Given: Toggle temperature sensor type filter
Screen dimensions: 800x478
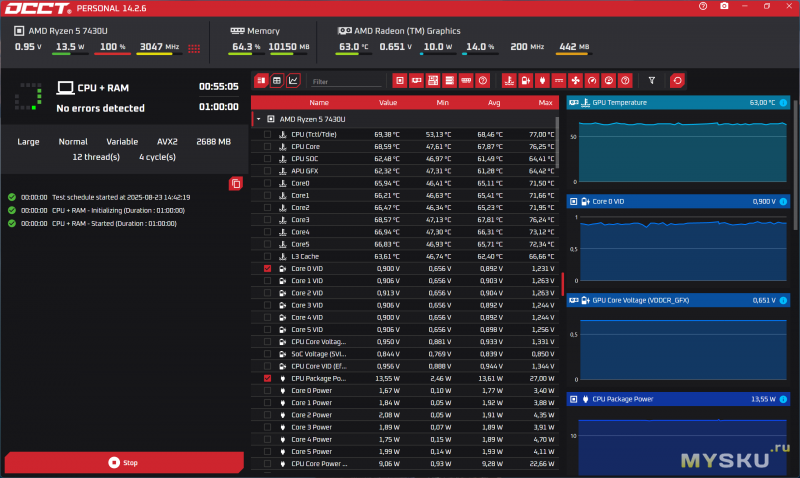Looking at the screenshot, I should [509, 81].
